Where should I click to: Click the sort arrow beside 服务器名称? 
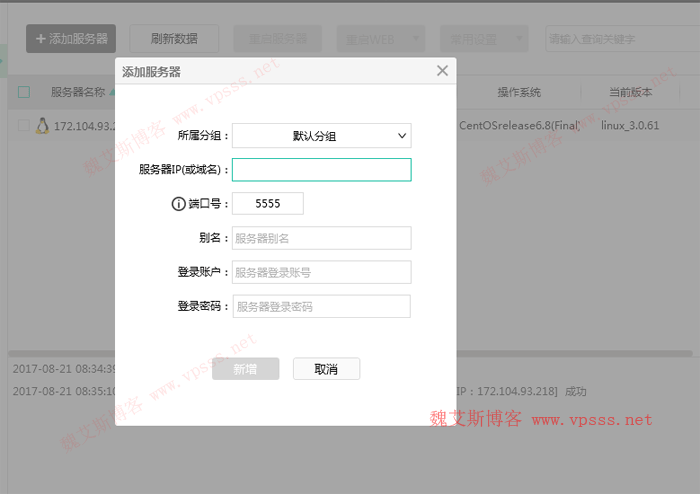112,92
